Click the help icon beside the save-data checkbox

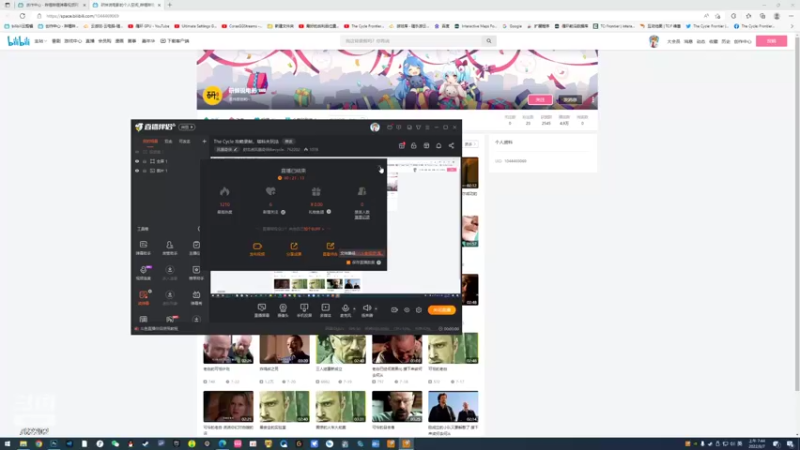(x=379, y=262)
